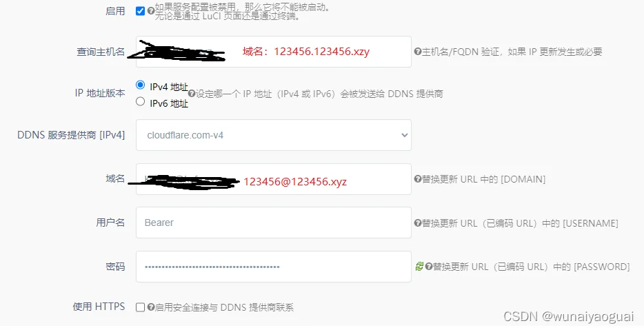Click the help icon beside the 主机名/FQDN 验证 hint

(418, 52)
